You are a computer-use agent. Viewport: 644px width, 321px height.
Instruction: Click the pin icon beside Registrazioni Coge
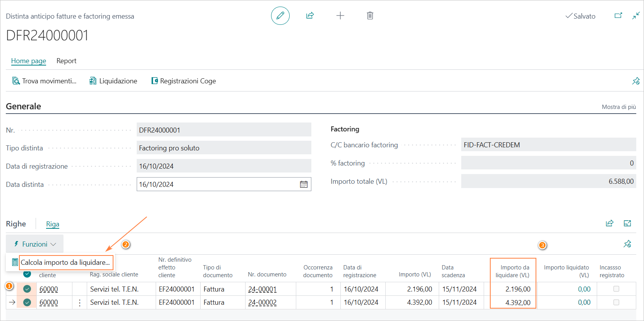click(636, 81)
